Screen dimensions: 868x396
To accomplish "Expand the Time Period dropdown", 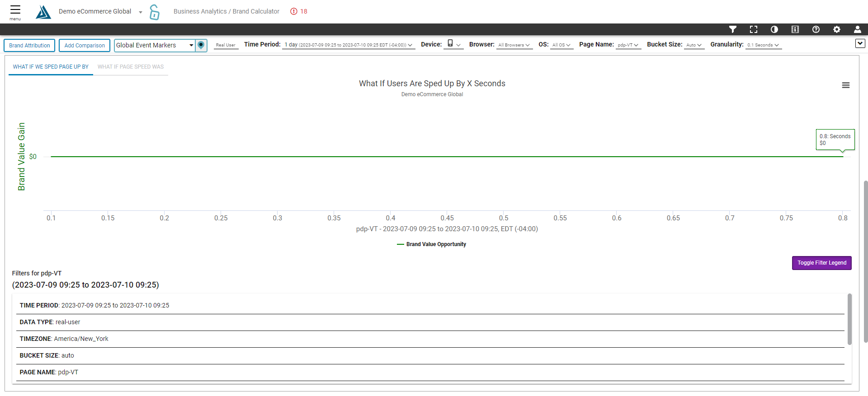I will click(348, 45).
